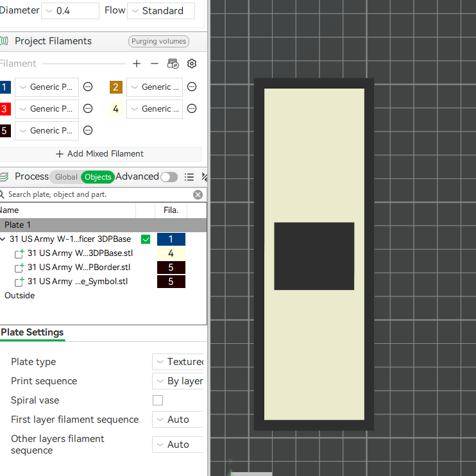476x476 pixels.
Task: Open filament settings gear icon
Action: [192, 64]
